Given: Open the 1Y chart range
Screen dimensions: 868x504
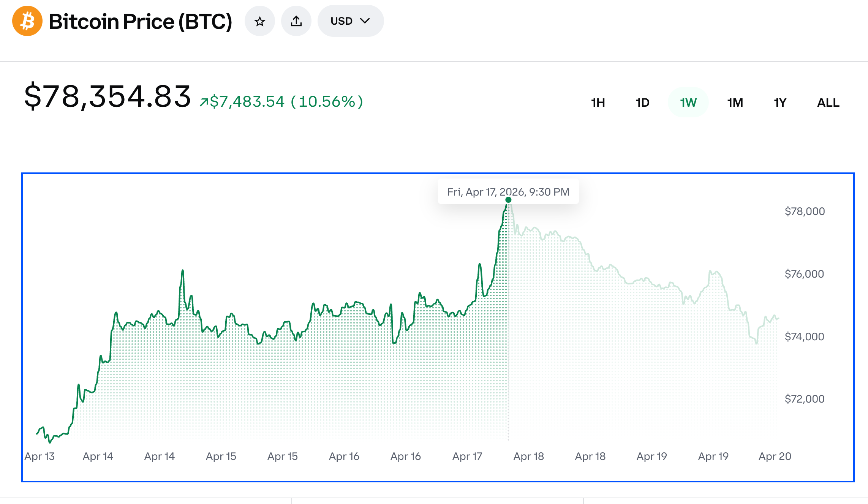Looking at the screenshot, I should (780, 102).
